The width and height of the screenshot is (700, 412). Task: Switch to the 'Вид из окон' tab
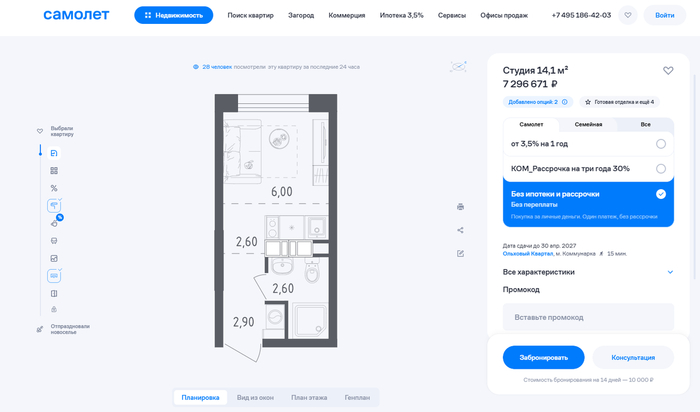tap(255, 398)
